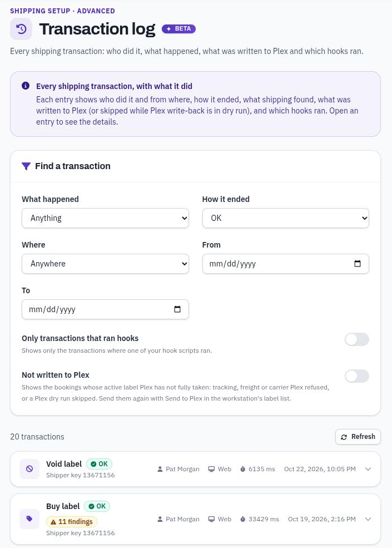
Task: Click the warning triangle in 11 findings badge
Action: click(x=53, y=522)
